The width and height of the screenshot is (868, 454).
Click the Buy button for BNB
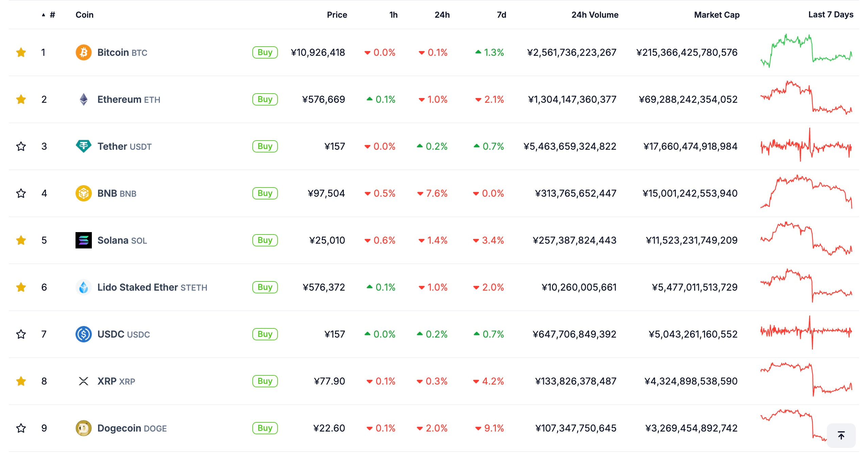click(x=265, y=193)
